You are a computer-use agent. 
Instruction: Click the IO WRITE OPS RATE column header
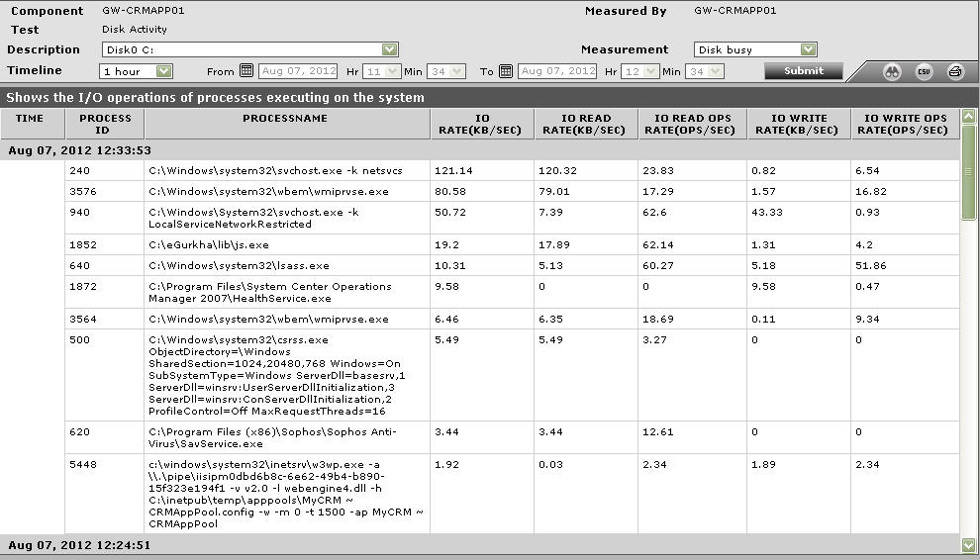905,124
